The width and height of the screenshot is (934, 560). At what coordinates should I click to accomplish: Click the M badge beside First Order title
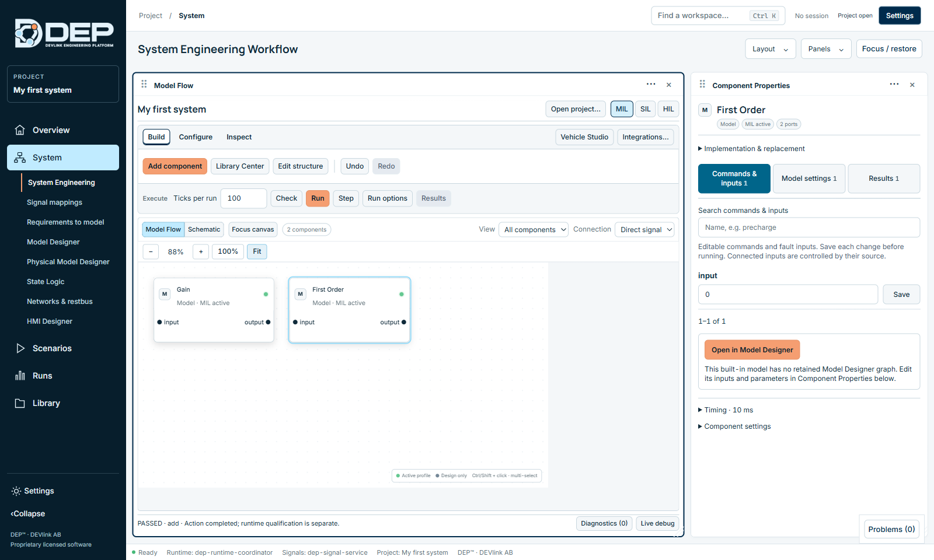pyautogui.click(x=705, y=110)
